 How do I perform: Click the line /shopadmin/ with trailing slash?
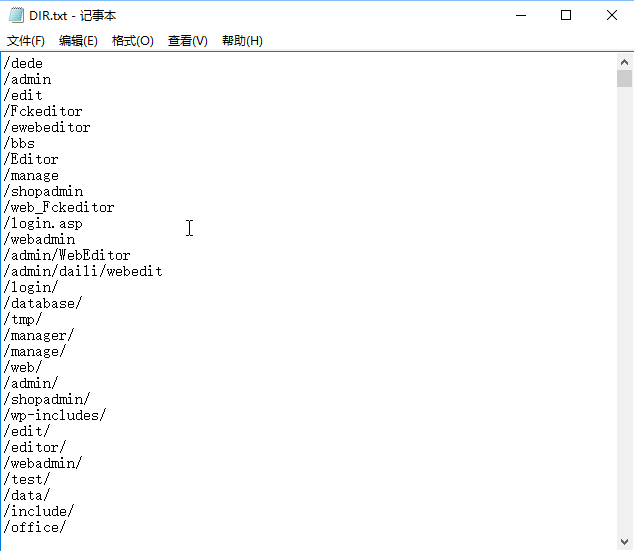click(47, 400)
